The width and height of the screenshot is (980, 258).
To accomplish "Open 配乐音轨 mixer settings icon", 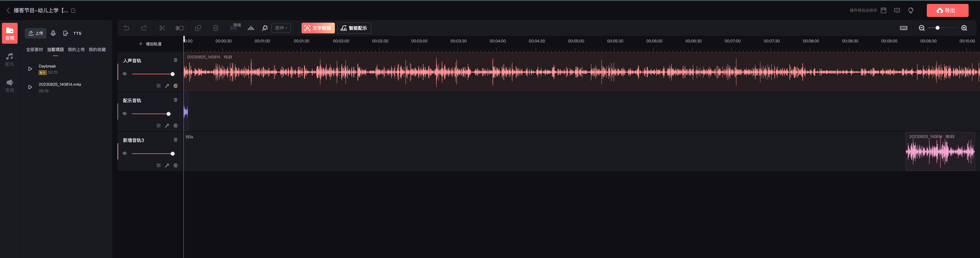I will pos(159,126).
